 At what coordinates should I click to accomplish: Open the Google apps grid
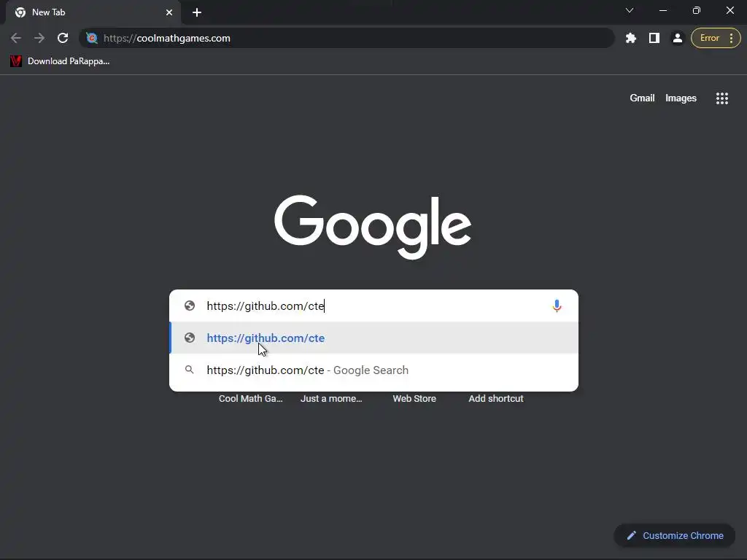click(721, 98)
